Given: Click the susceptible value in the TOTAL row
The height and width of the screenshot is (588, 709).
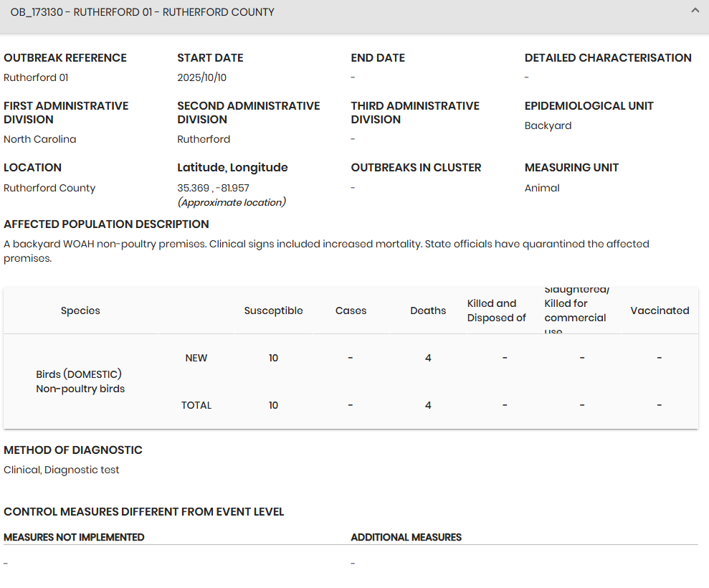Looking at the screenshot, I should coord(273,405).
